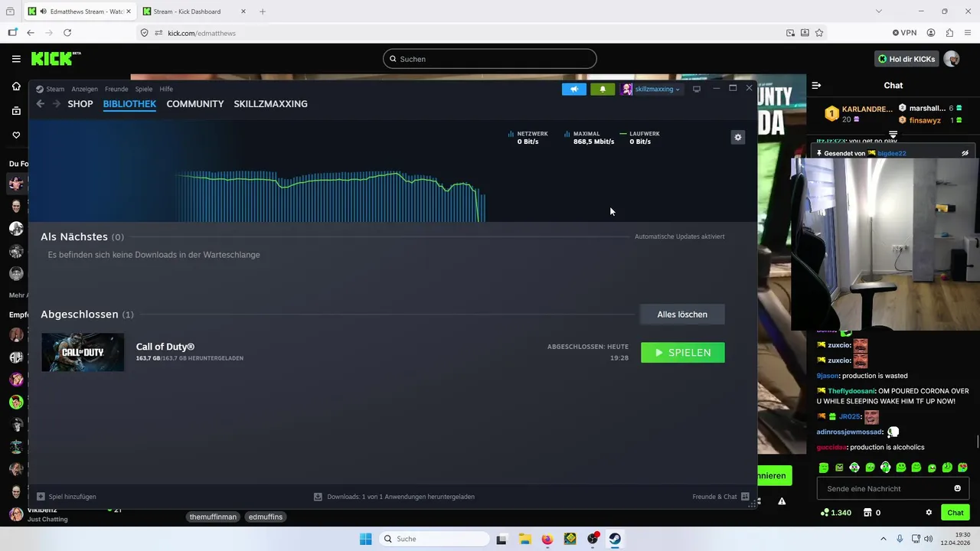Click Call of Duty® title text

165,347
